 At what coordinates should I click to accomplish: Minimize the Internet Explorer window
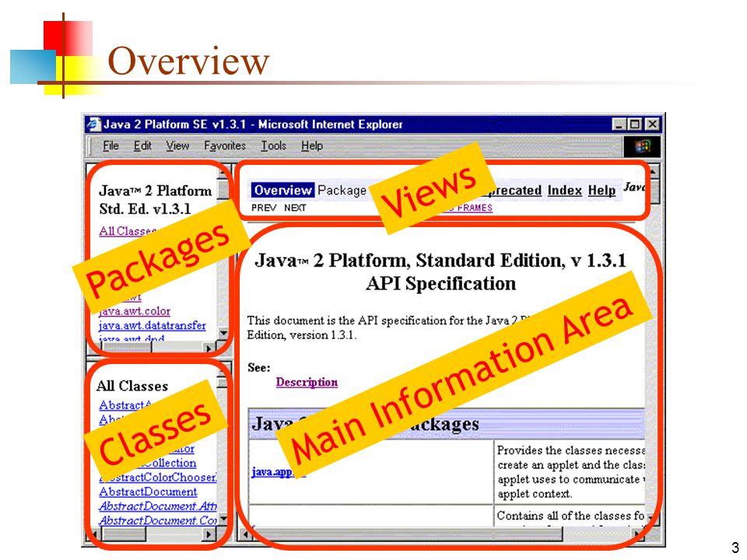tap(619, 124)
